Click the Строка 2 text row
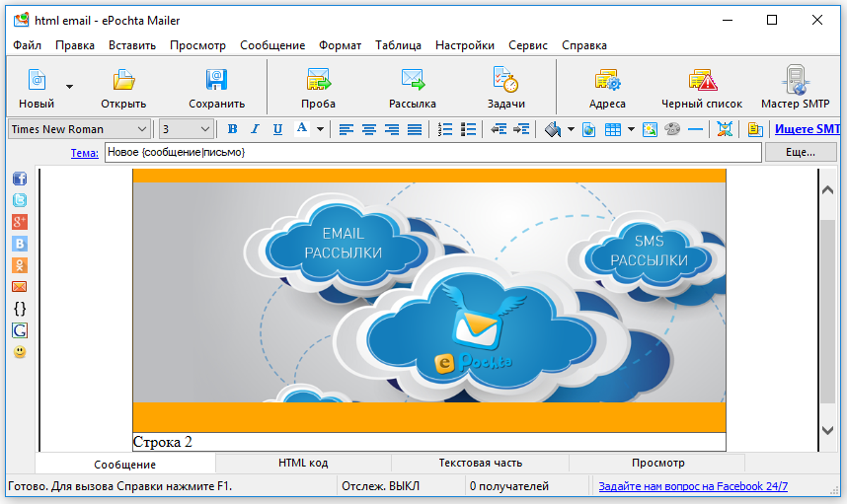This screenshot has width=847, height=504. click(429, 442)
